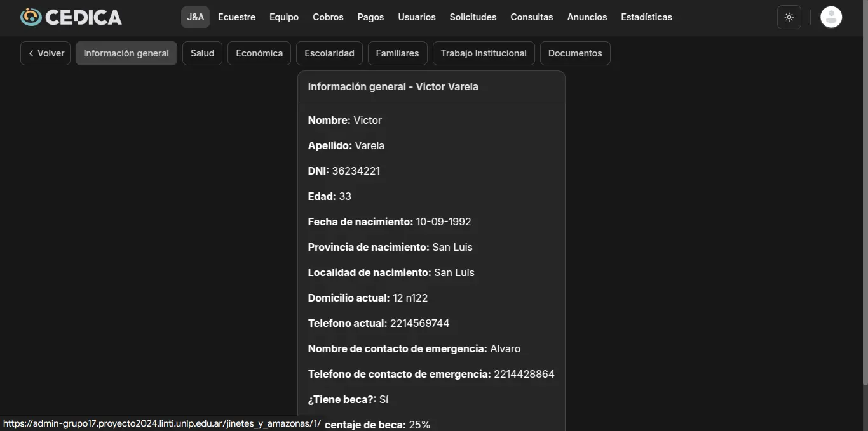
Task: Go to the Anuncios section
Action: tap(587, 17)
